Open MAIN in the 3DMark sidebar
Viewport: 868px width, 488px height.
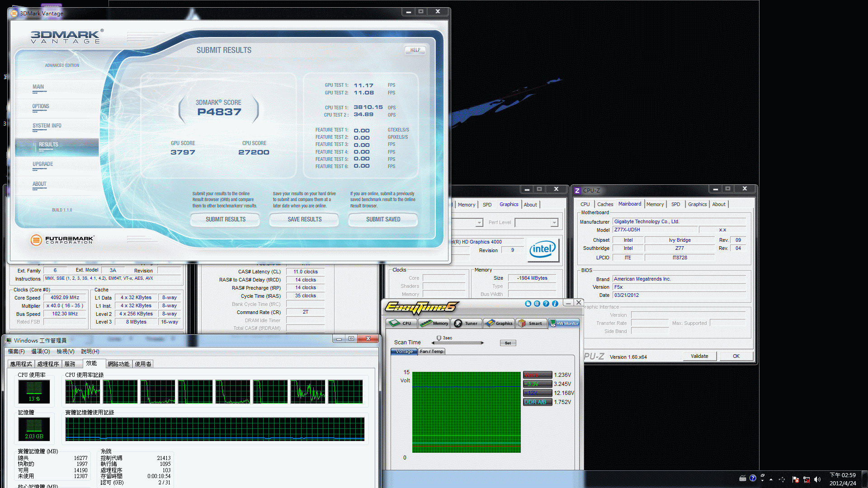pos(38,87)
